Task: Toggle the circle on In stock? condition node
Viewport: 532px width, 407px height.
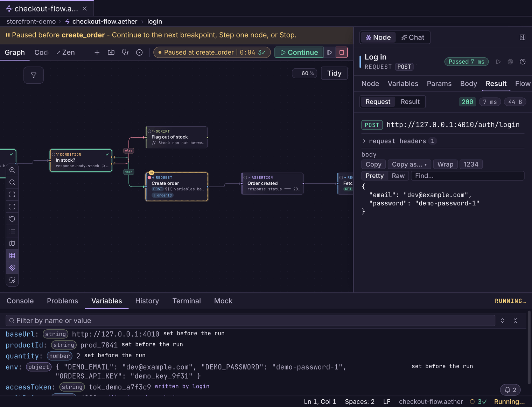Action: point(54,154)
